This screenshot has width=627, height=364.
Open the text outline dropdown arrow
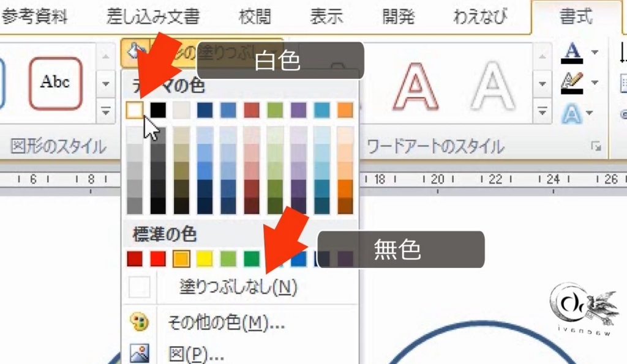[x=594, y=83]
